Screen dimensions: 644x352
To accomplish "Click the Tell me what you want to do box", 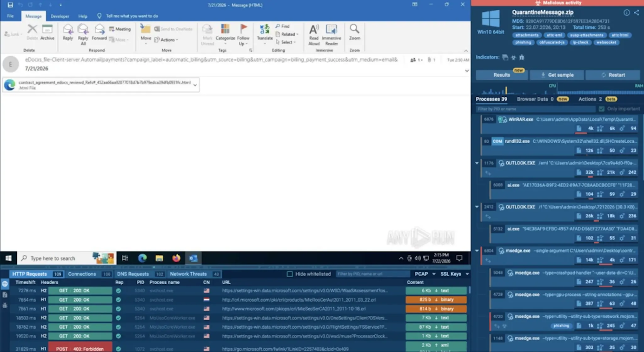I will coord(132,16).
